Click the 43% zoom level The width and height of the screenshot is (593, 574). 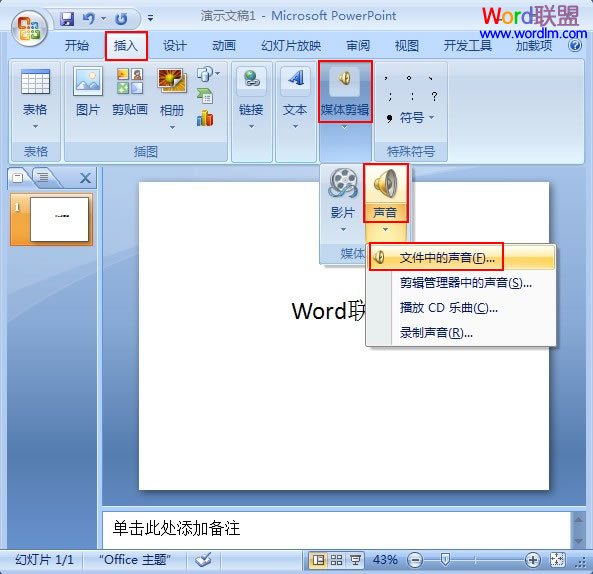click(385, 560)
